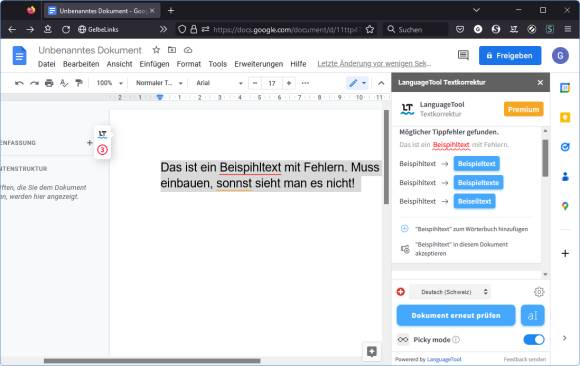Screen dimensions: 580x366
Task: Add Beispihltext to dictionary plus icon
Action: click(404, 229)
